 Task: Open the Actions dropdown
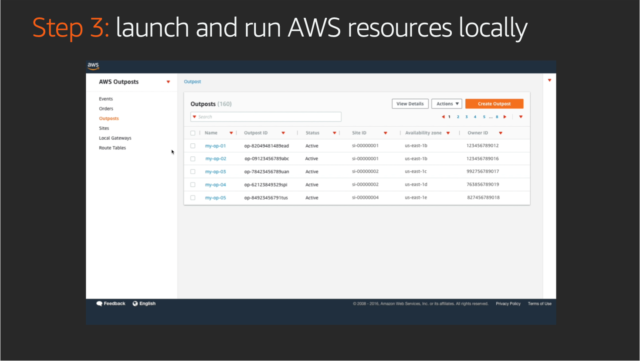[447, 104]
